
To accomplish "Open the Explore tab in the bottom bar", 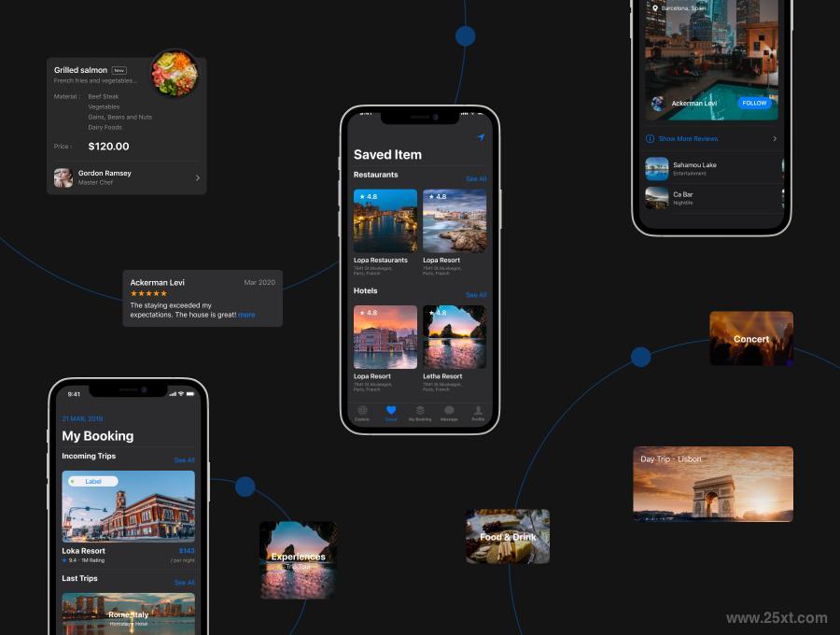I will (362, 413).
